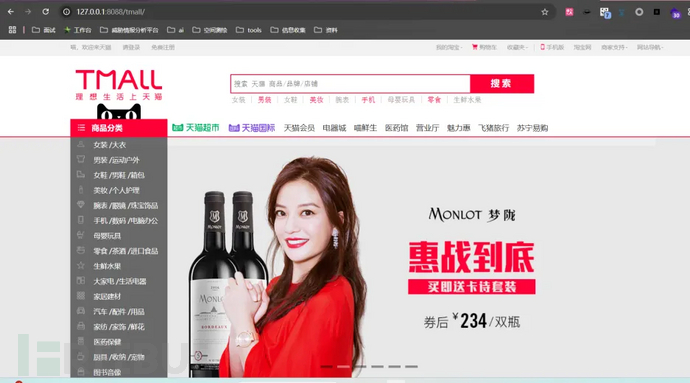Expand the 我的淘宝 dropdown

click(x=449, y=47)
